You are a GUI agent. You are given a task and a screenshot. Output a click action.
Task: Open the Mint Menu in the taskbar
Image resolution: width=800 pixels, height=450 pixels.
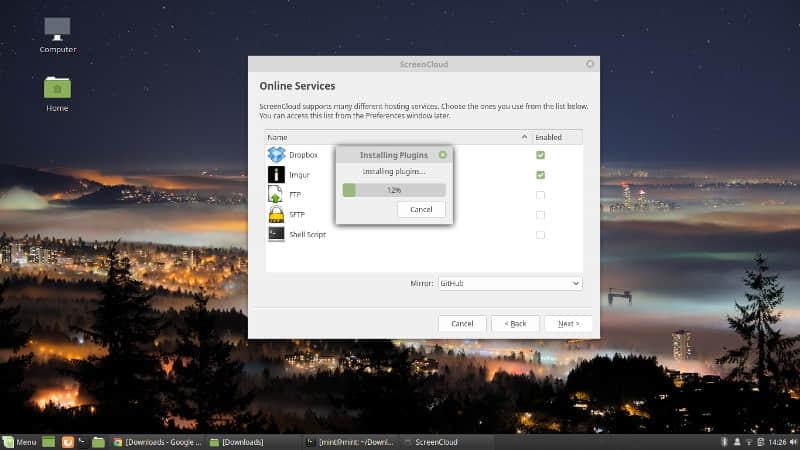click(20, 441)
